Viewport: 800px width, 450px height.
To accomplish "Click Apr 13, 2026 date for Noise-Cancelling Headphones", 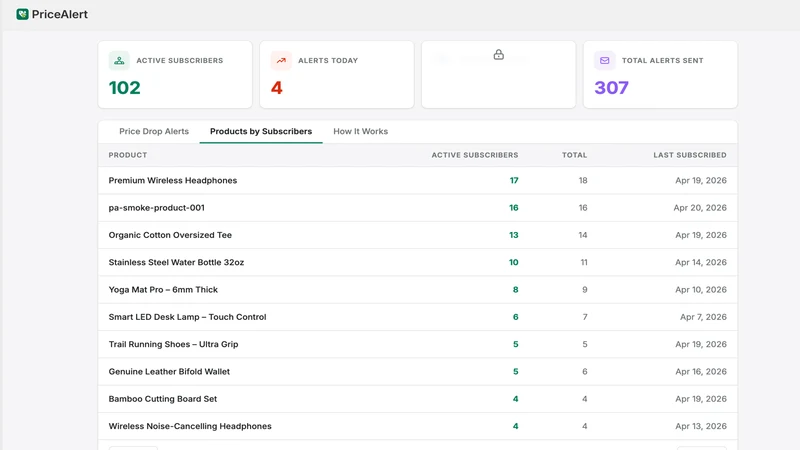I will (701, 426).
